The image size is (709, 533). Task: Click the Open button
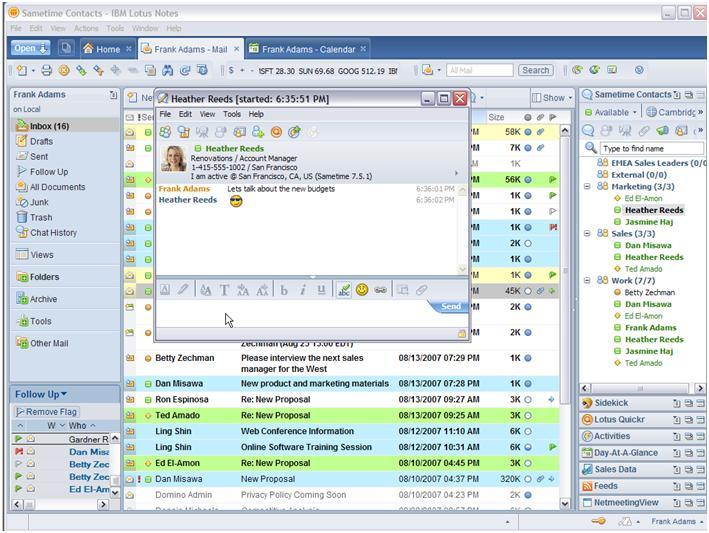tap(31, 48)
